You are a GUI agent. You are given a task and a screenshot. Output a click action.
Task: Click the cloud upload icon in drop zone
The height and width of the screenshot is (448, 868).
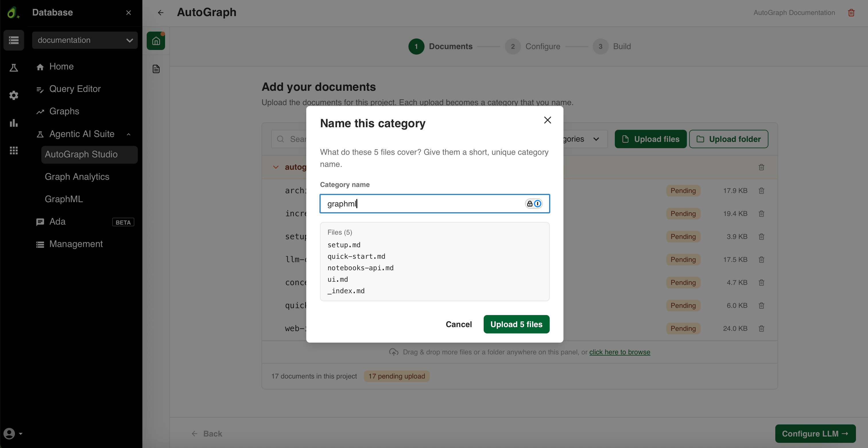coord(394,352)
